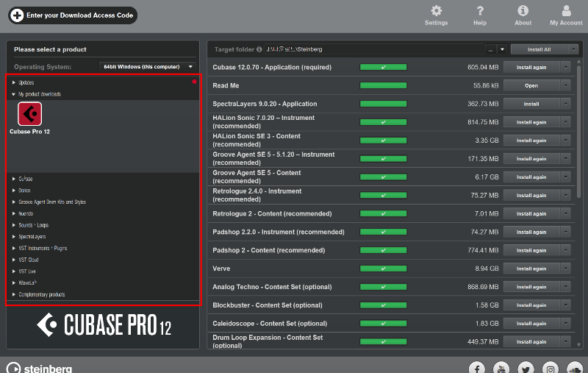This screenshot has width=588, height=373.
Task: Click the Install All button
Action: [539, 49]
